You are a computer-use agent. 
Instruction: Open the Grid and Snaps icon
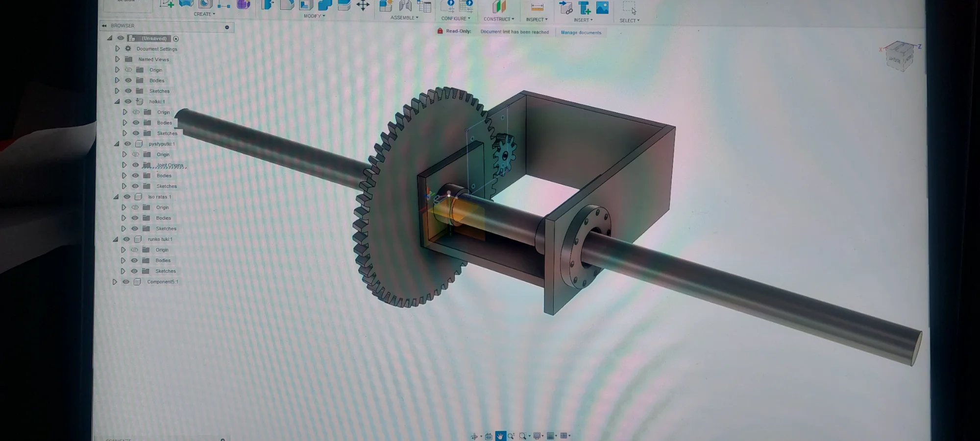(x=551, y=436)
